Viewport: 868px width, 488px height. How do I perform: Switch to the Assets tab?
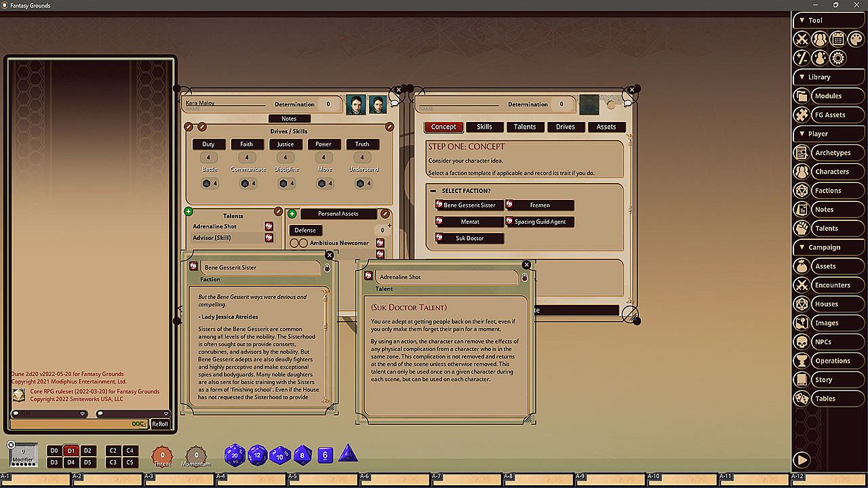[x=606, y=127]
